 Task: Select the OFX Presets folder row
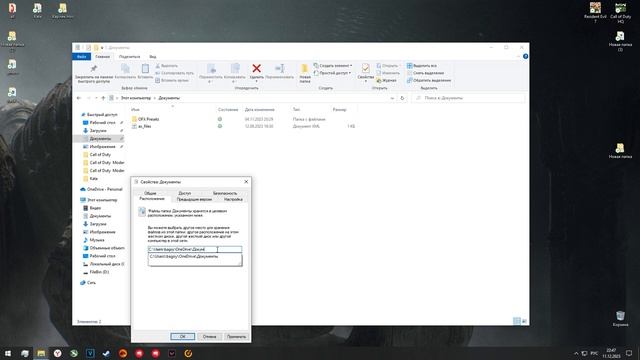[244, 119]
